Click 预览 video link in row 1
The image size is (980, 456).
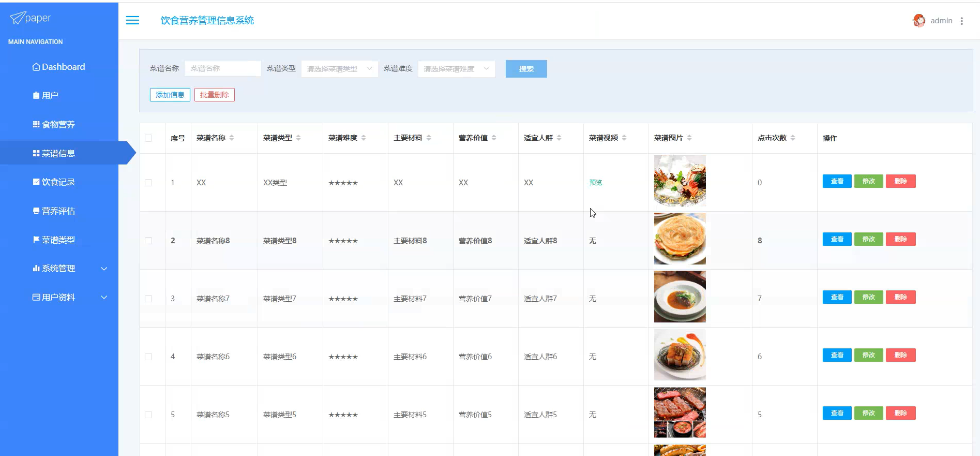595,183
